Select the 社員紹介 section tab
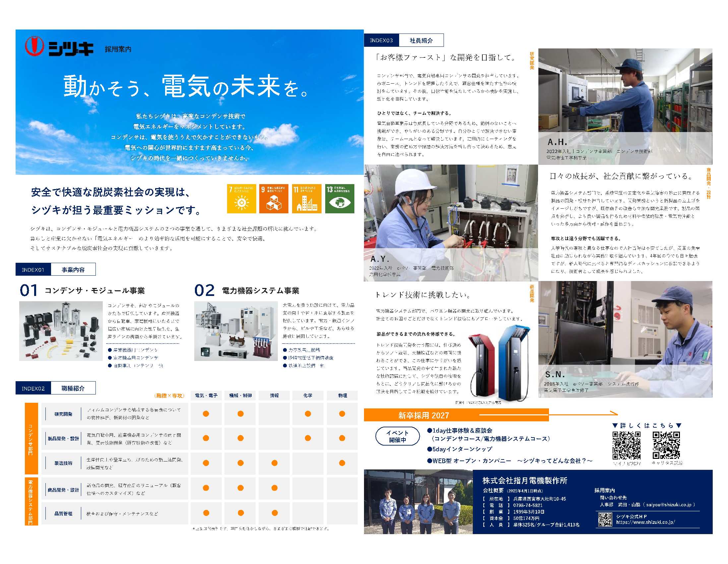Image resolution: width=728 pixels, height=564 pixels. click(421, 40)
